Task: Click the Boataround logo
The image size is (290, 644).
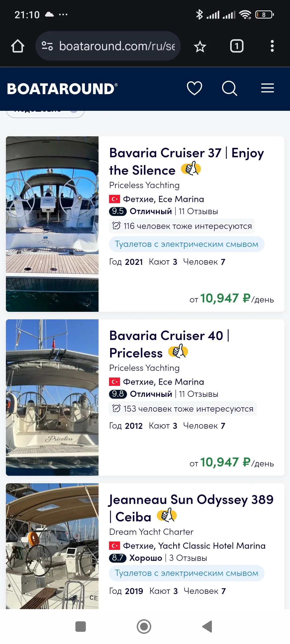Action: (62, 89)
